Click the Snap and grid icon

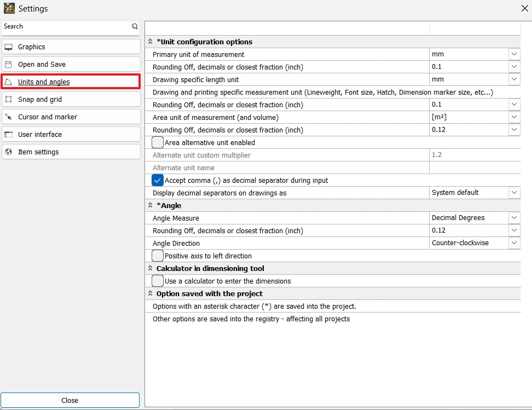[8, 100]
